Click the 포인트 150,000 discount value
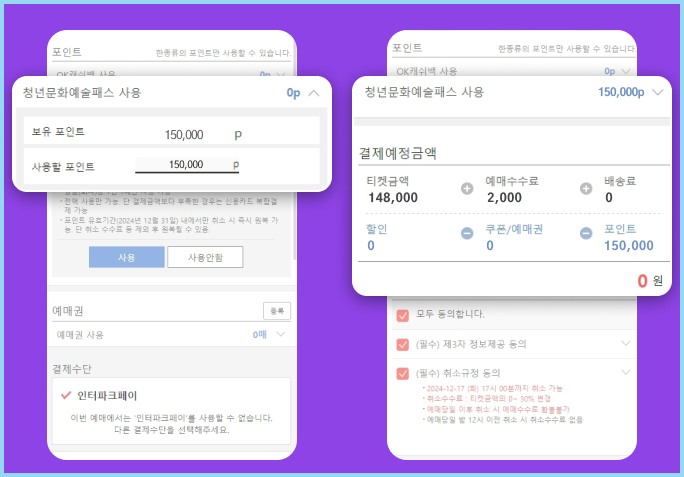Viewport: 684px width, 477px height. 629,246
